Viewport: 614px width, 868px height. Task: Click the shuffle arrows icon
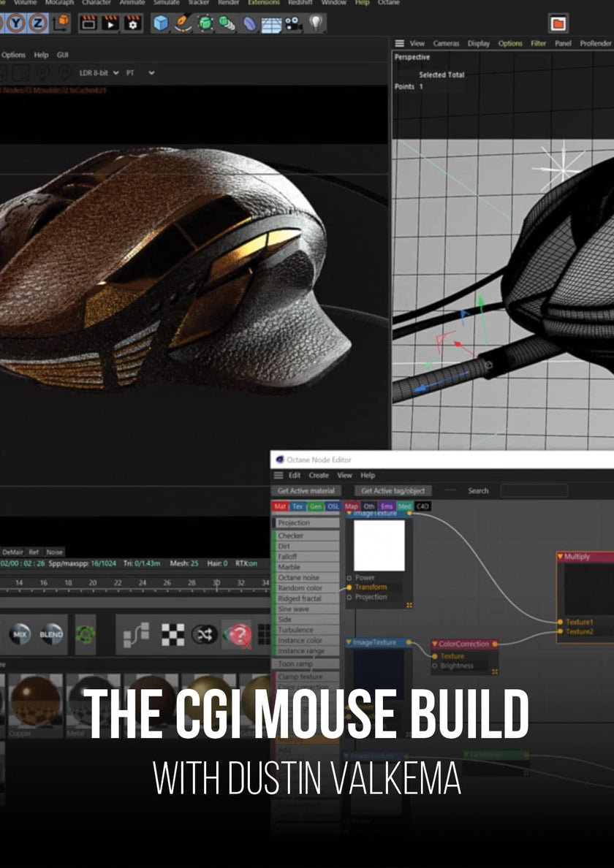click(204, 634)
